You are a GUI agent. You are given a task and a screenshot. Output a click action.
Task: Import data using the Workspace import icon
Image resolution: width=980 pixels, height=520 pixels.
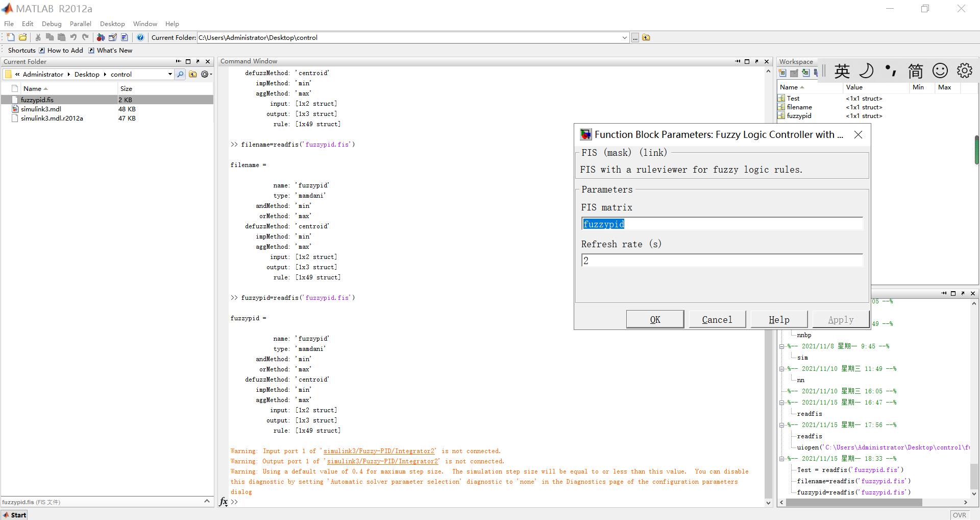point(806,73)
